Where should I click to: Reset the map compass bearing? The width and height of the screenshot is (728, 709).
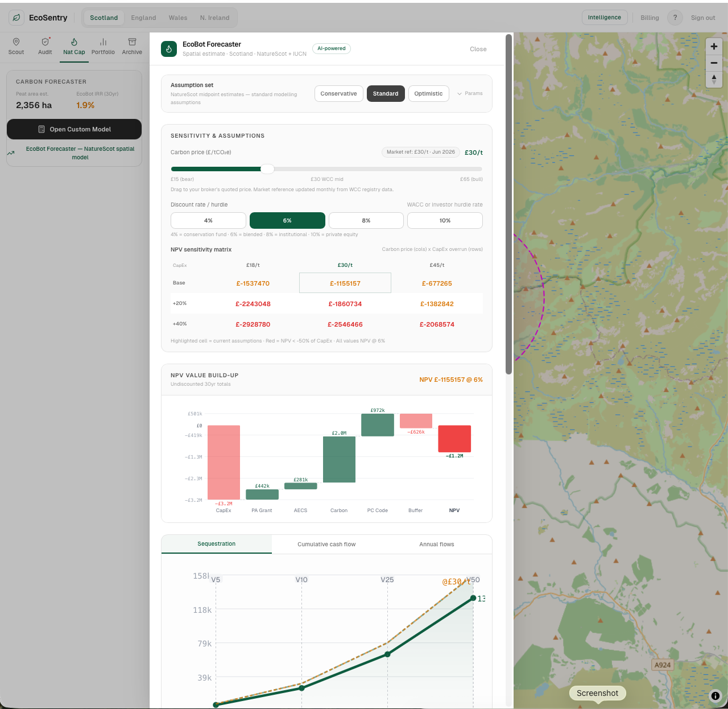pos(714,79)
